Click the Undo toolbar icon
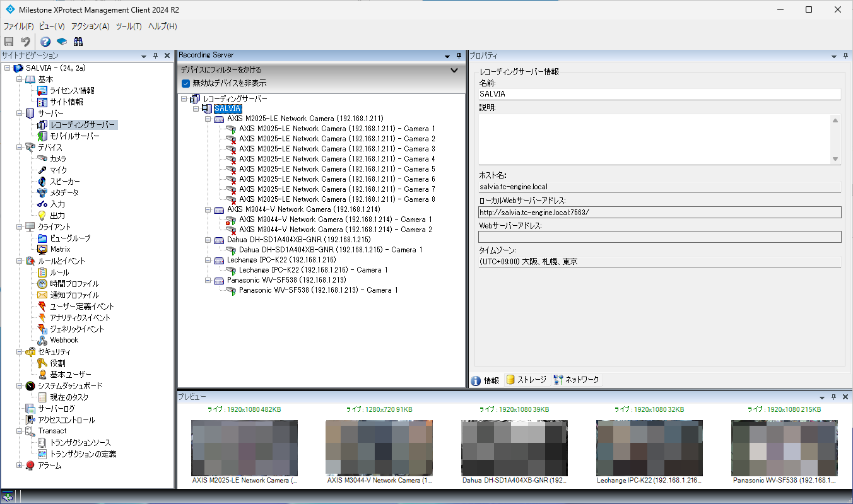Image resolution: width=853 pixels, height=504 pixels. coord(26,42)
